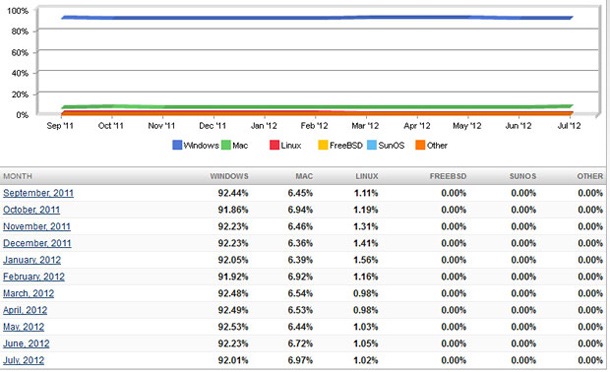Viewport: 610px width, 372px height.
Task: Click the FreeBSD legend label
Action: (x=346, y=145)
